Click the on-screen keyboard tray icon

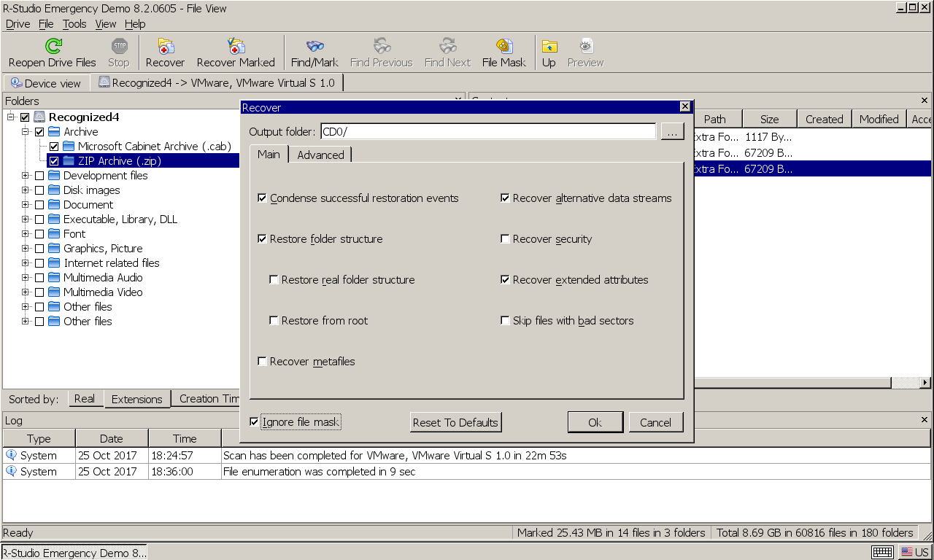pos(882,552)
